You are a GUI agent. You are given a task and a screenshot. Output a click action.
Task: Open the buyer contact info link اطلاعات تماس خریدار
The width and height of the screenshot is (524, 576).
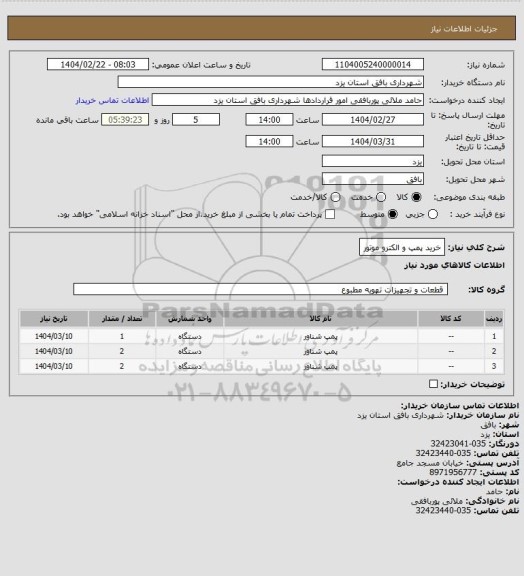(112, 100)
